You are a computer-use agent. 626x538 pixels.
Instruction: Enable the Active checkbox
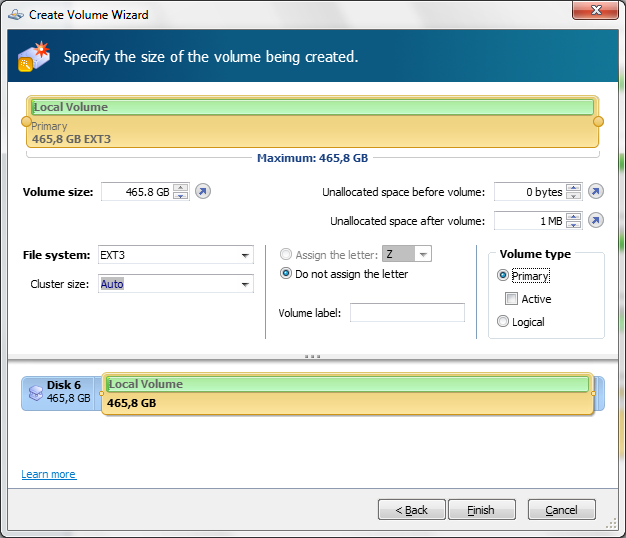pos(512,299)
